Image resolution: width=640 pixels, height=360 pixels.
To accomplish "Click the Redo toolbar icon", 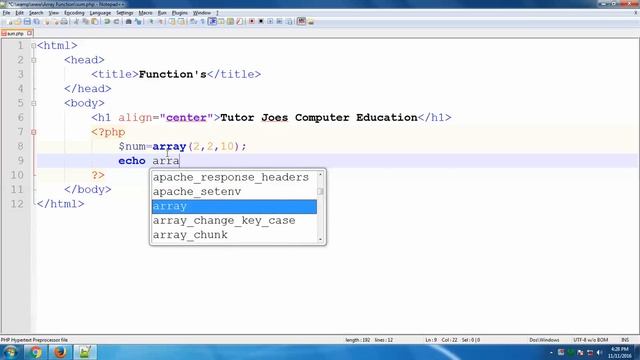I will tap(116, 21).
